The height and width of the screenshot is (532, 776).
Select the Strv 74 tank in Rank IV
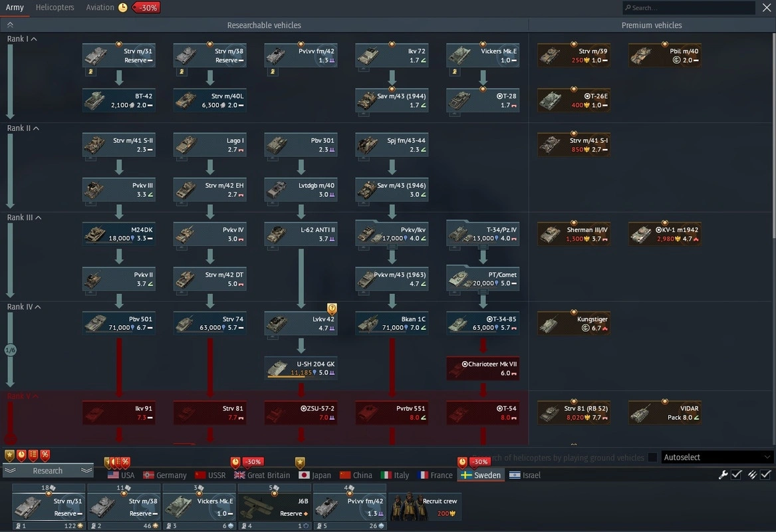click(209, 324)
